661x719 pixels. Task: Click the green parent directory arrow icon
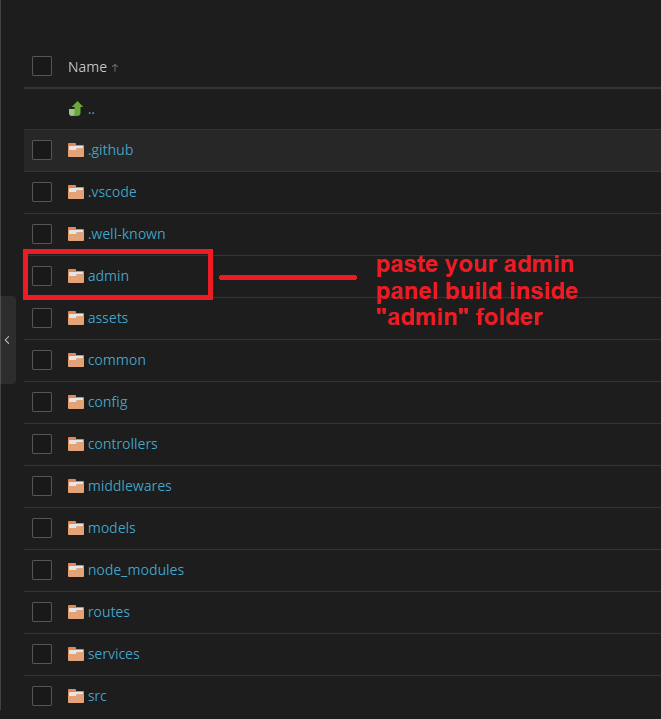[x=76, y=109]
